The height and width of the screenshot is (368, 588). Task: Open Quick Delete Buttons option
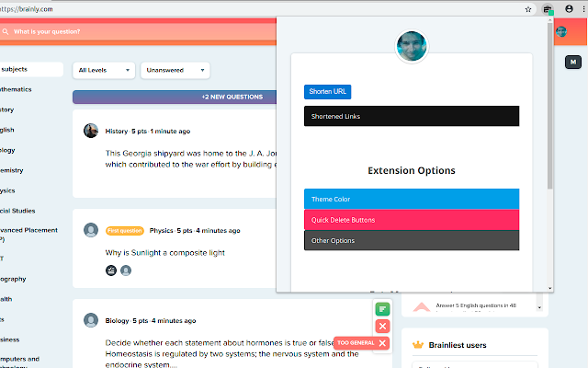click(412, 220)
